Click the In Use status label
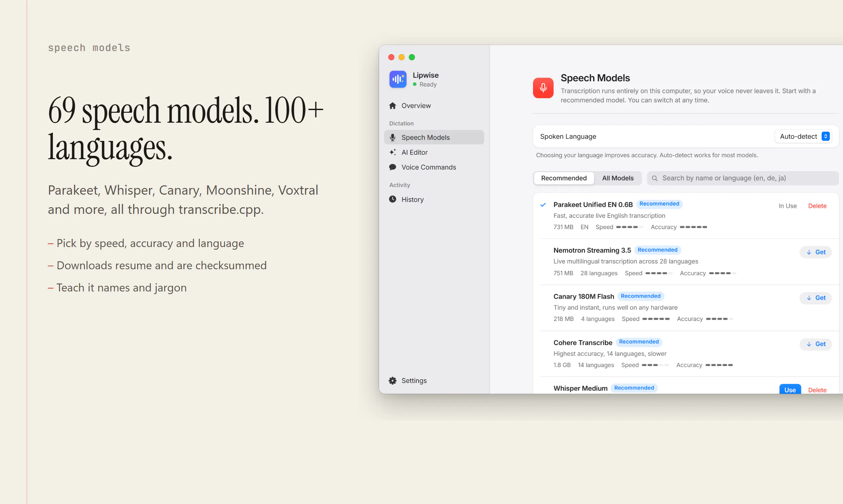This screenshot has height=504, width=843. click(788, 206)
